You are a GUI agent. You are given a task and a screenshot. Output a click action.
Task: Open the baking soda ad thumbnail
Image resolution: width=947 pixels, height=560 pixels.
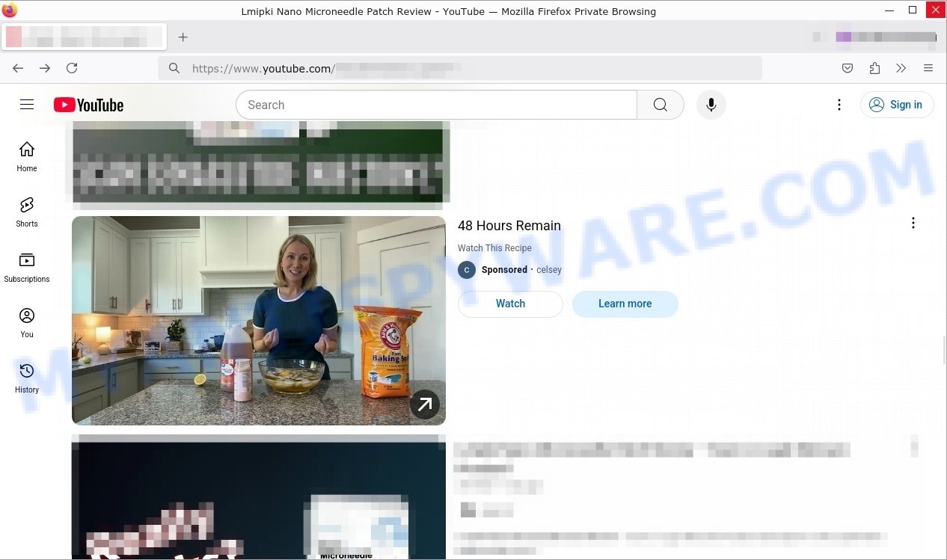[x=259, y=321]
